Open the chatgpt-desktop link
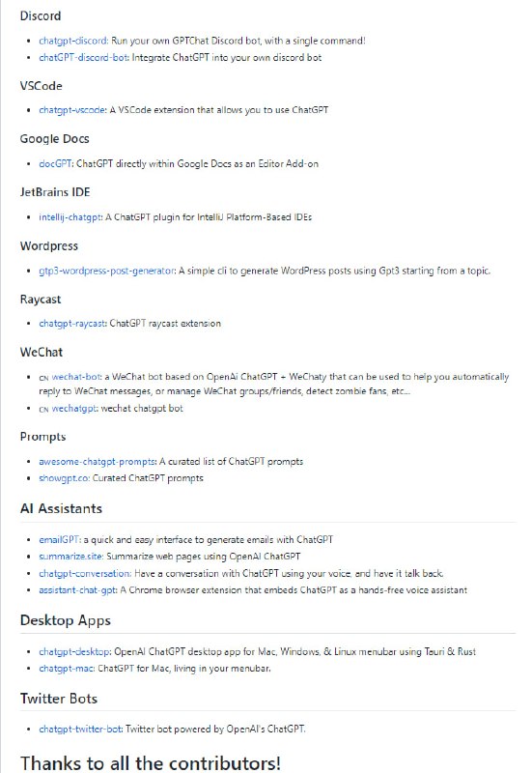532x773 pixels. 75,651
